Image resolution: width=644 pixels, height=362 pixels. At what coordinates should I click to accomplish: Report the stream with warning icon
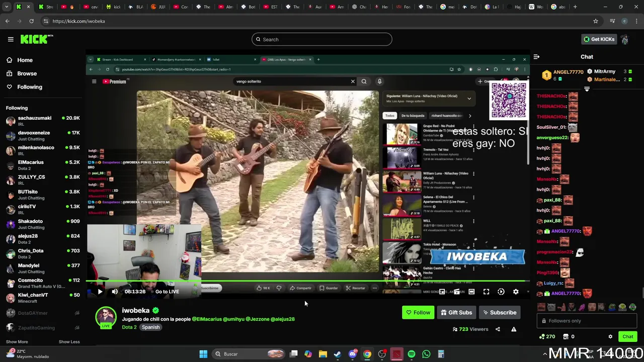pyautogui.click(x=514, y=329)
